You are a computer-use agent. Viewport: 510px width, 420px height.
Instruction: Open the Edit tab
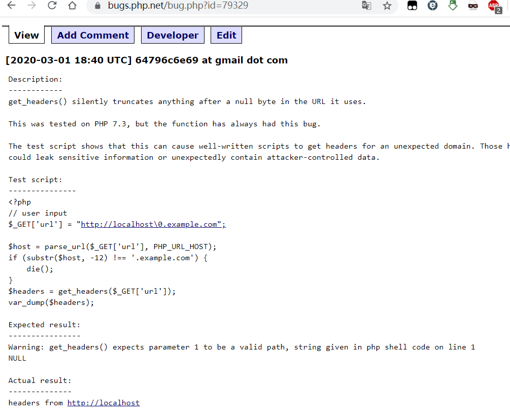[x=226, y=35]
